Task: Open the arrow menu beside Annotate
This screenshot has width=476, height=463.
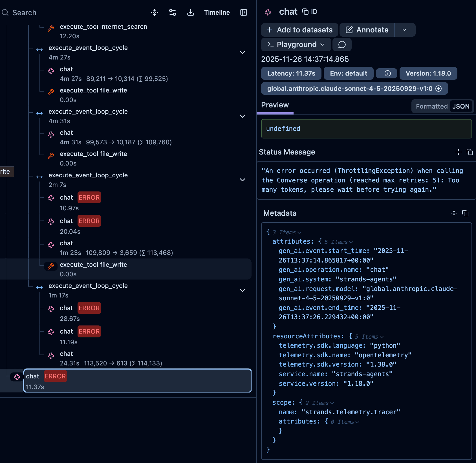Action: [x=405, y=30]
